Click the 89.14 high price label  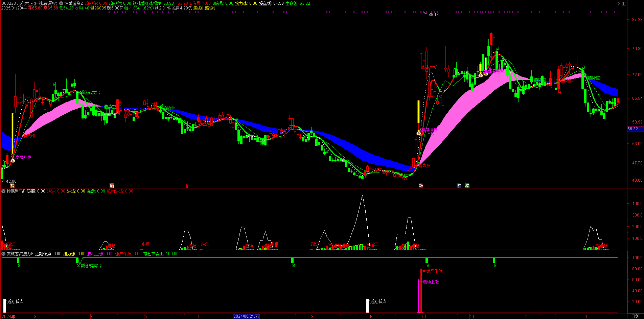pyautogui.click(x=433, y=15)
